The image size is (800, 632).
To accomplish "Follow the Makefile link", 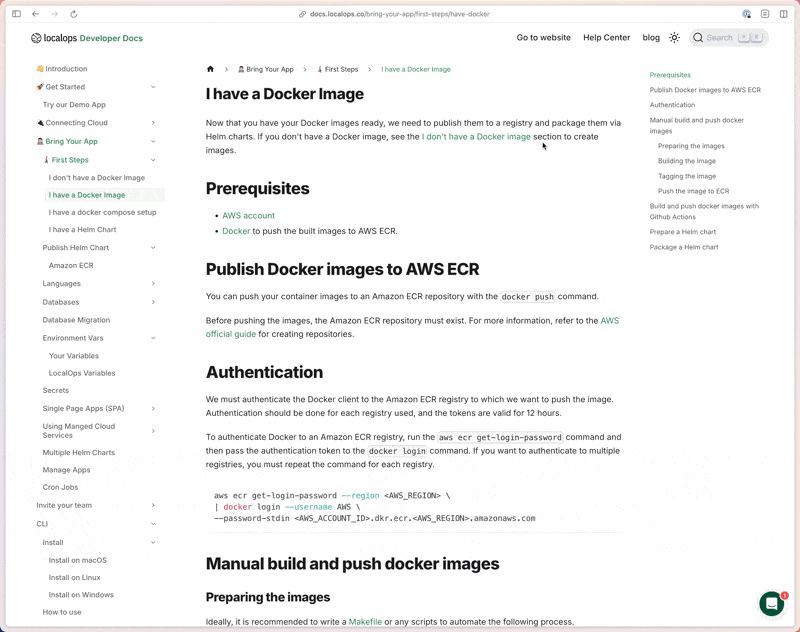I will (x=365, y=622).
